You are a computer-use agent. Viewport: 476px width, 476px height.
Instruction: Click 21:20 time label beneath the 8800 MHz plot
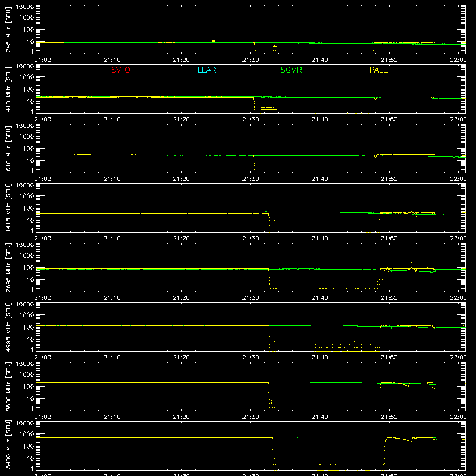coord(181,417)
